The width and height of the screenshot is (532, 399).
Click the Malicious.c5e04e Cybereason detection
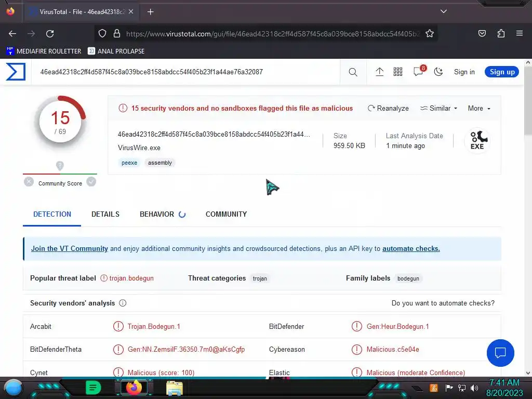point(393,350)
